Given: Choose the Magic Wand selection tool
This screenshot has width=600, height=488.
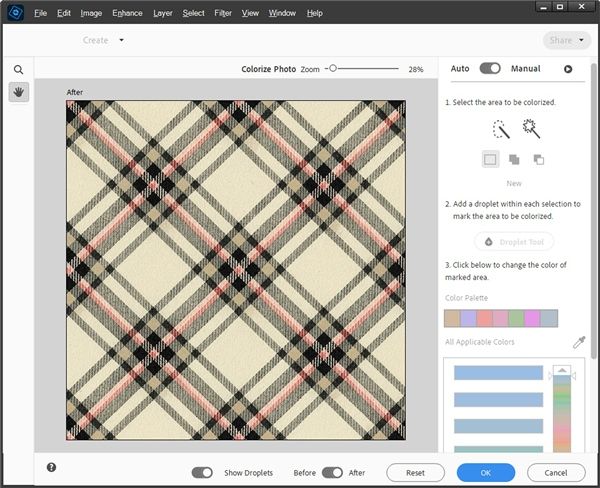Looking at the screenshot, I should 531,129.
